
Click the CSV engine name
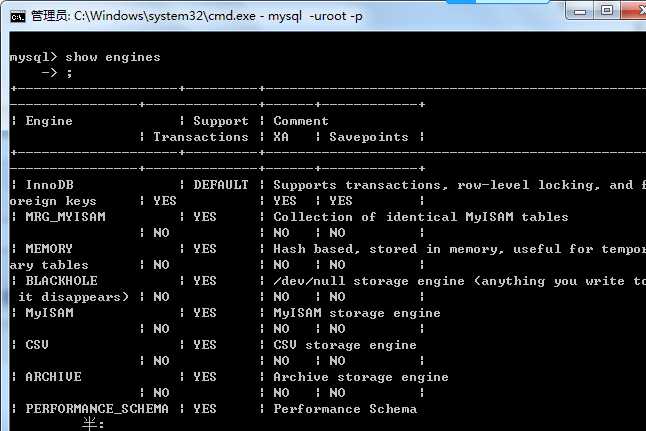pyautogui.click(x=37, y=345)
